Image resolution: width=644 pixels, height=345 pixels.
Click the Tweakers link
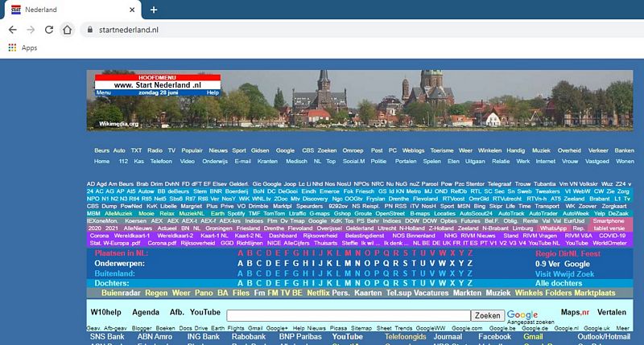(547, 191)
